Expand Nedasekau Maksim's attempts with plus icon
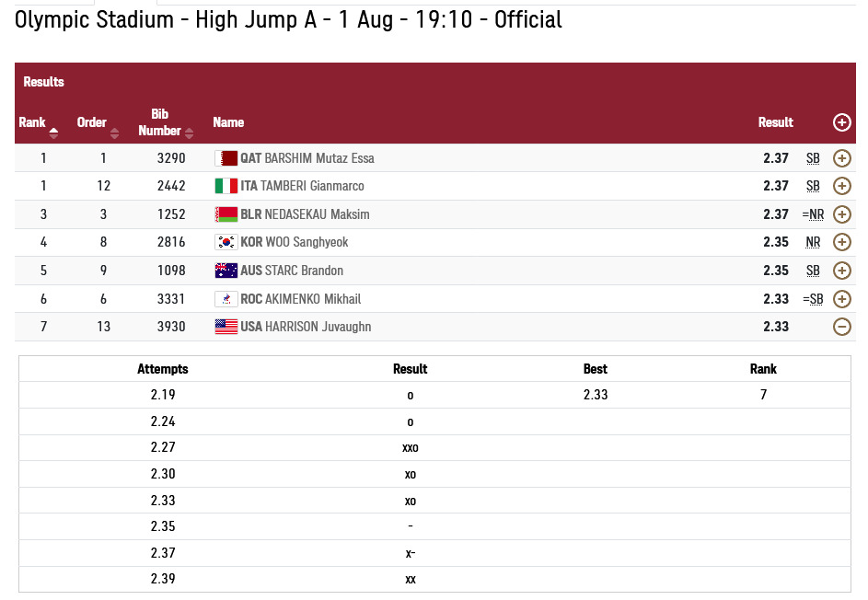This screenshot has height=600, width=868. click(x=841, y=214)
